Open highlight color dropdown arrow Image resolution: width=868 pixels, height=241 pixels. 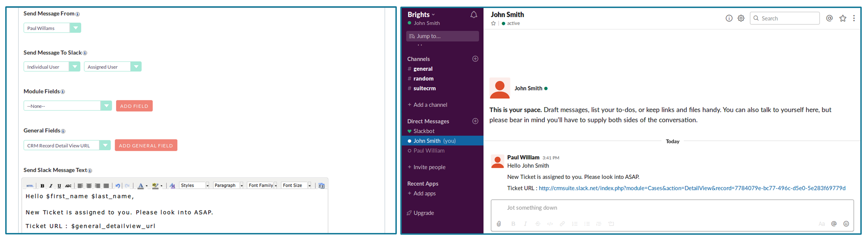pyautogui.click(x=162, y=186)
